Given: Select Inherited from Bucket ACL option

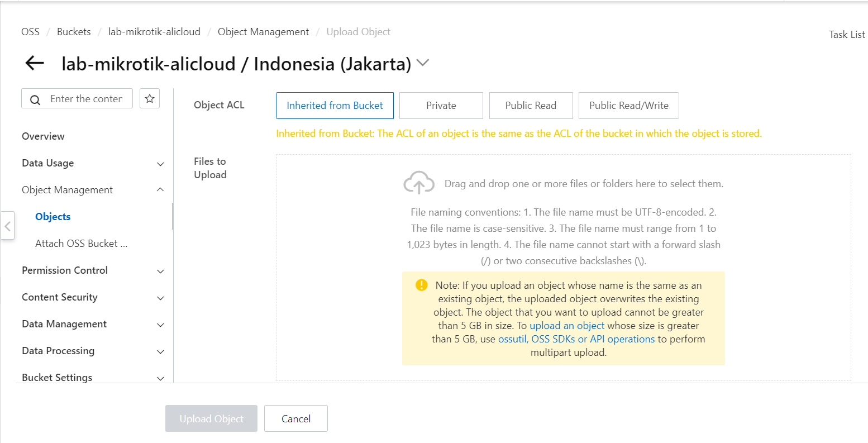Looking at the screenshot, I should pyautogui.click(x=335, y=106).
